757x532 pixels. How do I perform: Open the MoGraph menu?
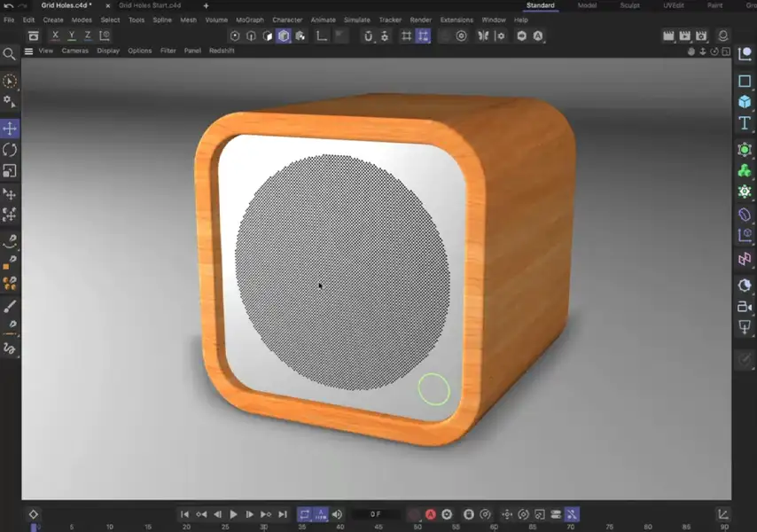click(249, 20)
